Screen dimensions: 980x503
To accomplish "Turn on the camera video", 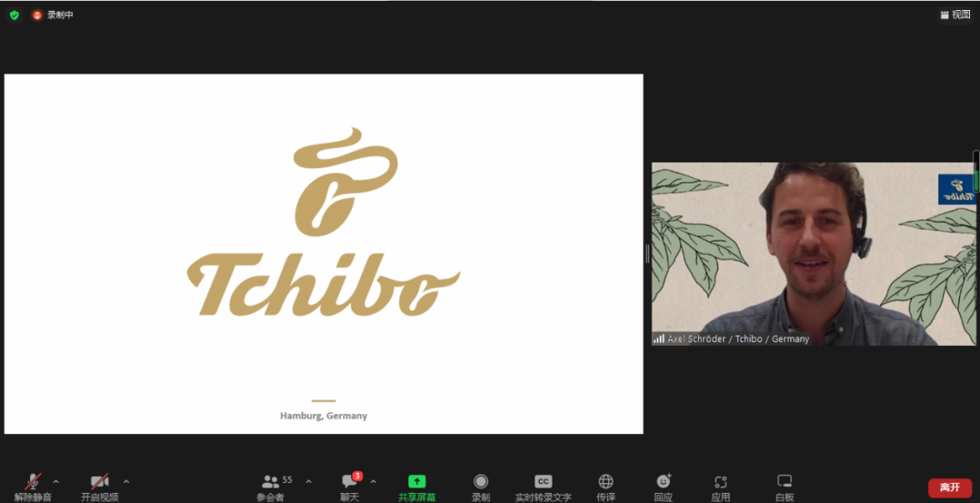I will tap(99, 482).
